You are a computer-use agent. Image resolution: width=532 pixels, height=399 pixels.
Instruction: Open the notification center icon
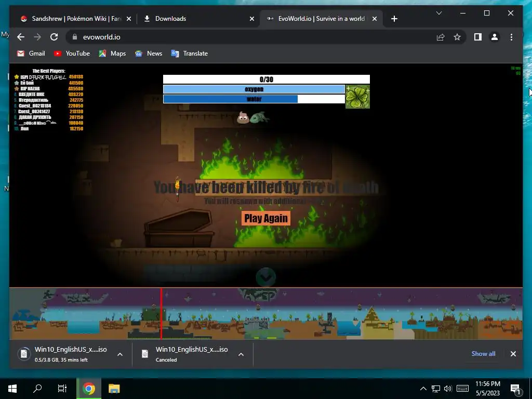click(x=515, y=389)
